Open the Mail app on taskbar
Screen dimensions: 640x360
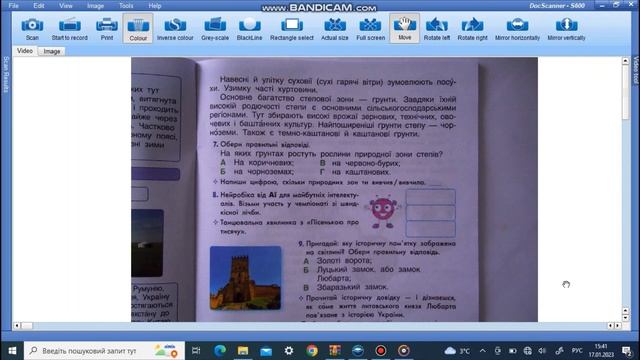[x=266, y=351]
